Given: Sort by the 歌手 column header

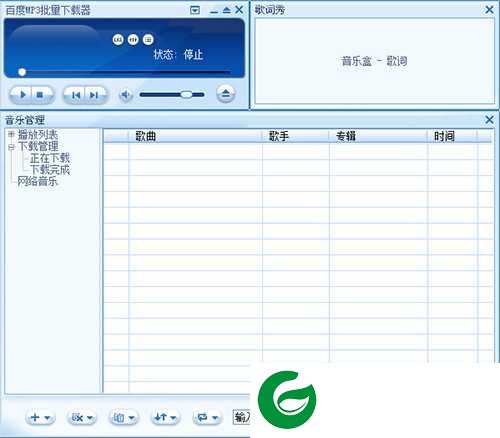Looking at the screenshot, I should pos(296,136).
